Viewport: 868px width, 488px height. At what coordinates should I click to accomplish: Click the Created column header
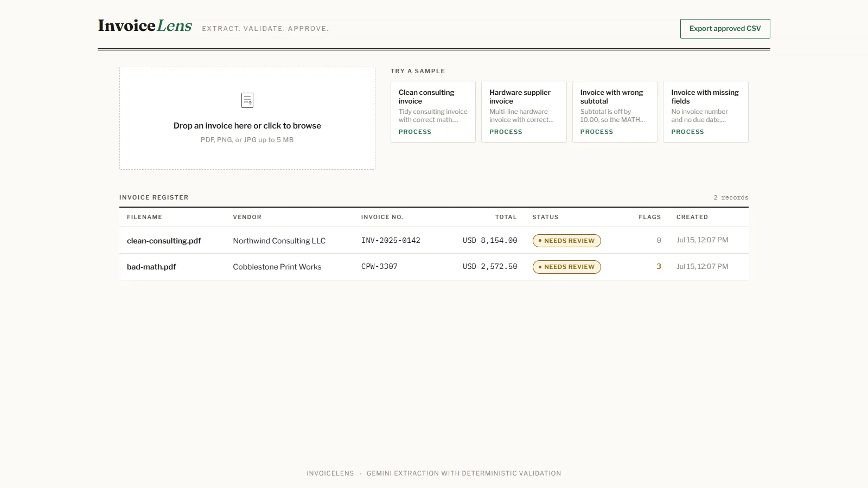click(692, 217)
